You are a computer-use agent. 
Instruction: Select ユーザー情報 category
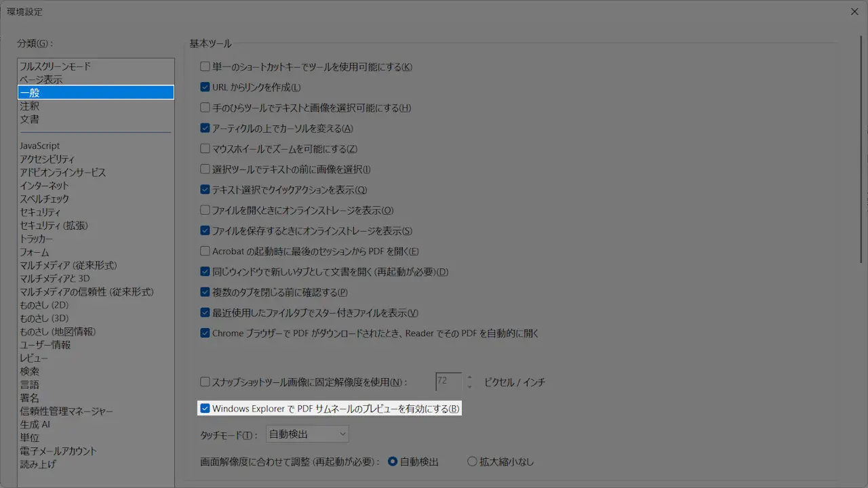[96, 344]
